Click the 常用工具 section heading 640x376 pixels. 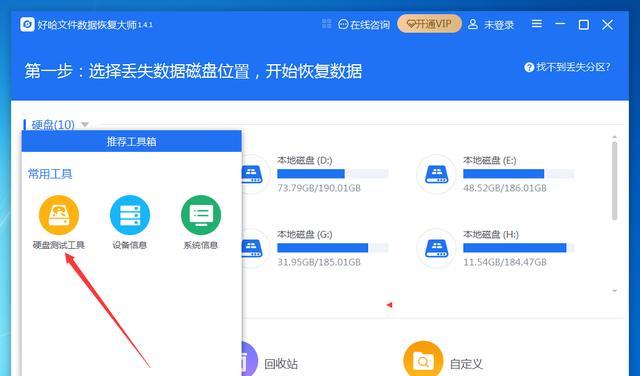coord(50,174)
